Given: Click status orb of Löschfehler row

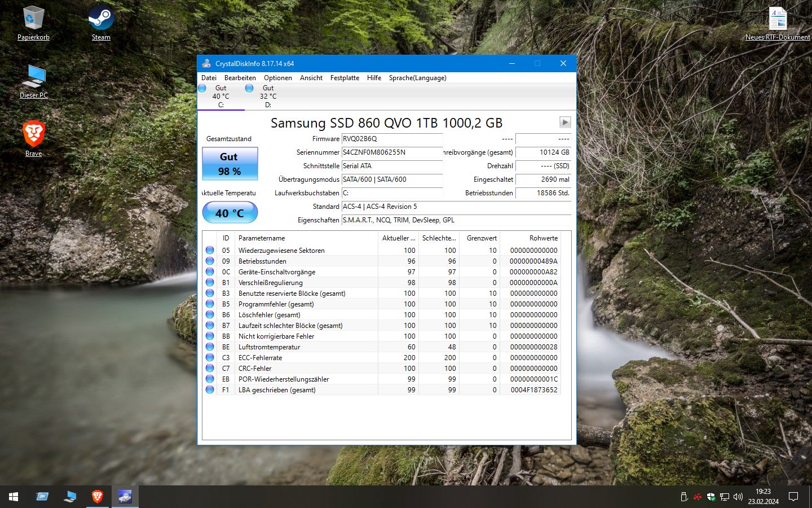Looking at the screenshot, I should (x=210, y=314).
